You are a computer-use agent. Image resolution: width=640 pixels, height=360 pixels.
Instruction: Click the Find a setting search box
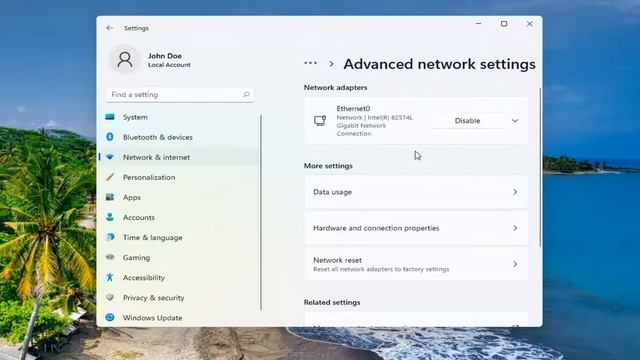[180, 94]
